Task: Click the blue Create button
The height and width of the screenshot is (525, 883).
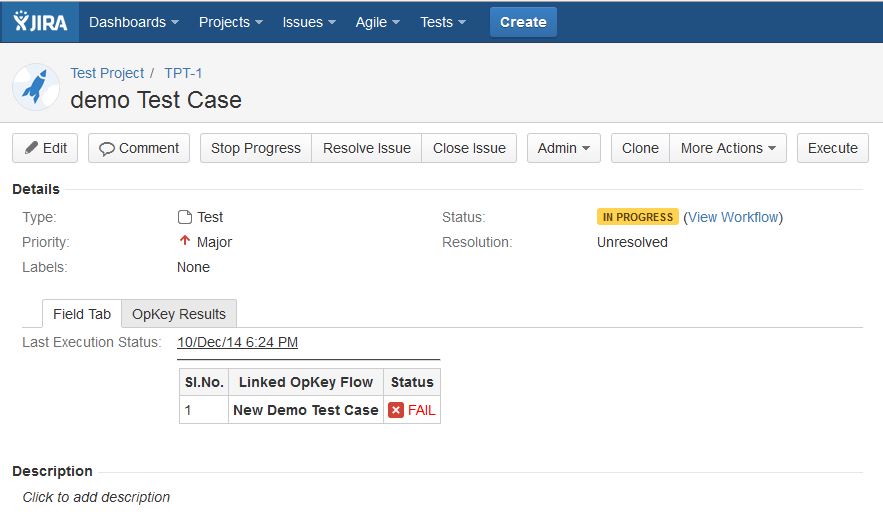Action: [x=523, y=22]
